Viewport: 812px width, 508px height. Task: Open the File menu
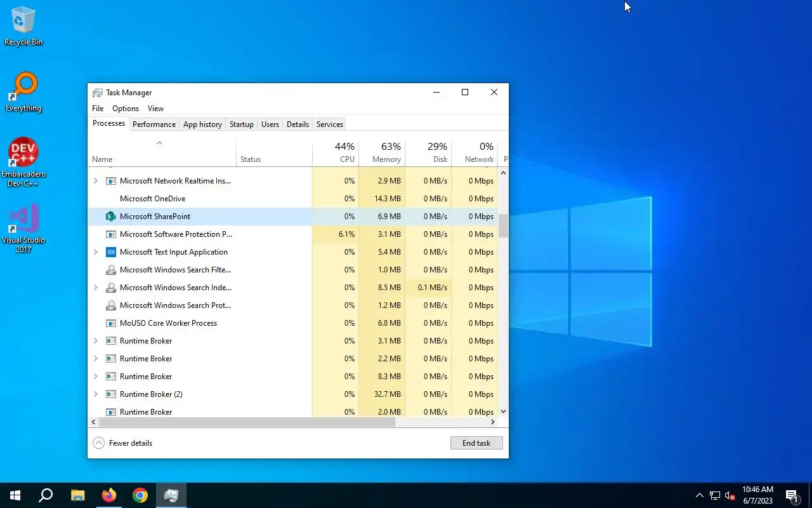[98, 109]
